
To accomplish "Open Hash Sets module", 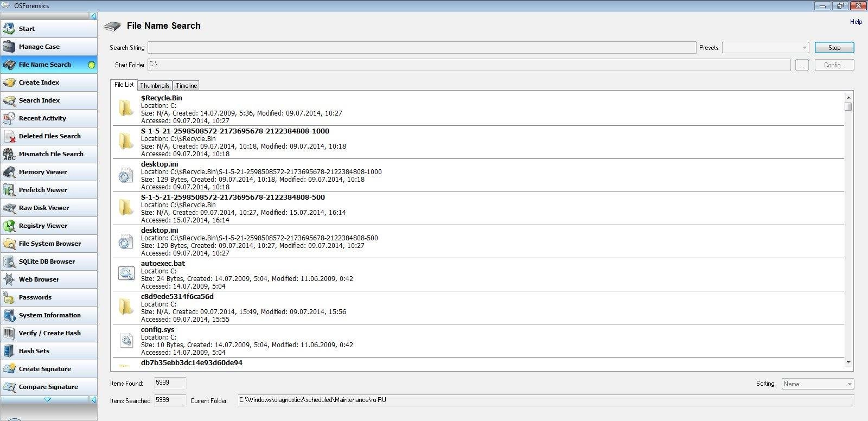I will point(49,351).
